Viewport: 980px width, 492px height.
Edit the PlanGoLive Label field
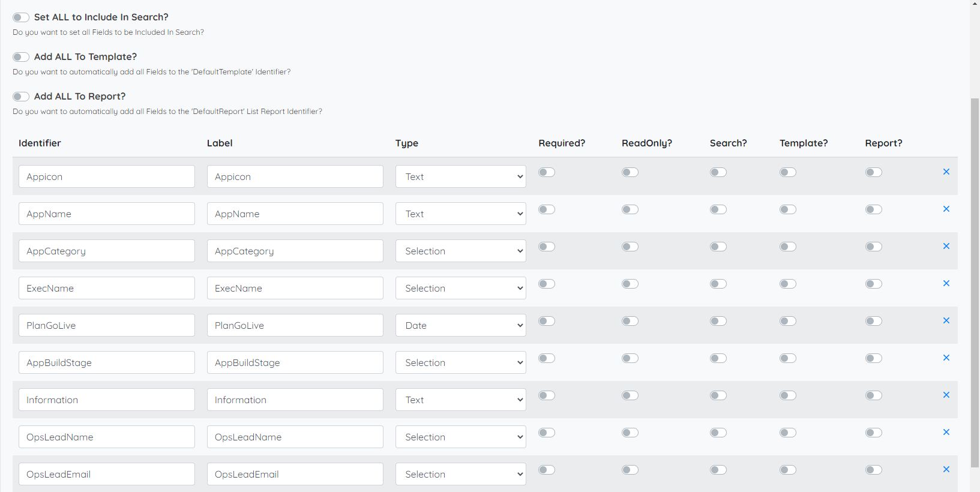click(x=295, y=325)
